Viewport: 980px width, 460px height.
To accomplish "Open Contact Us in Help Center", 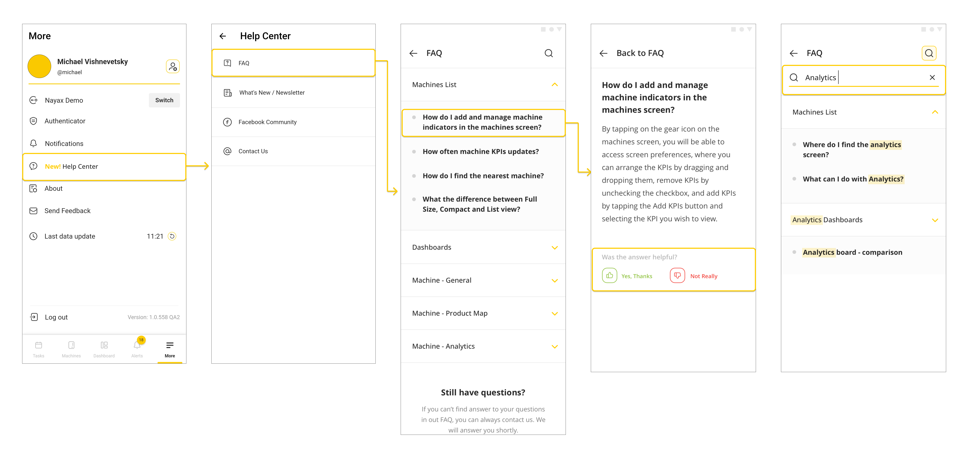I will pyautogui.click(x=293, y=151).
